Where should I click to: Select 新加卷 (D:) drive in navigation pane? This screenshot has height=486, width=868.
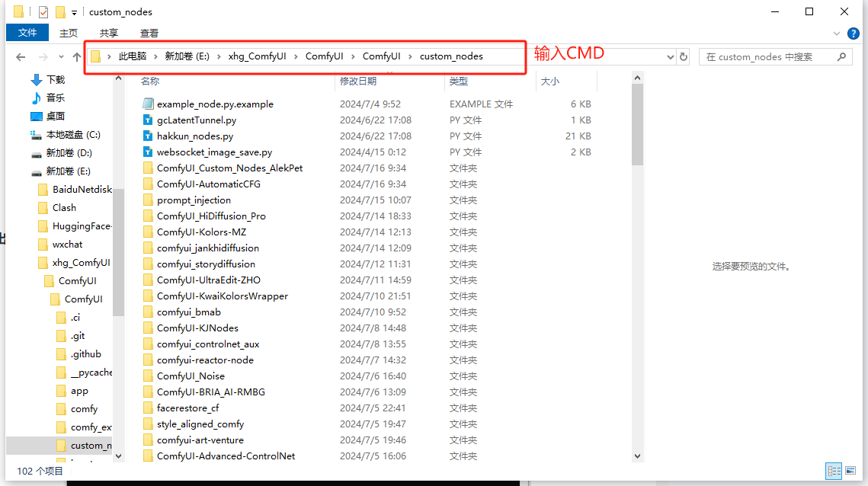(x=69, y=153)
